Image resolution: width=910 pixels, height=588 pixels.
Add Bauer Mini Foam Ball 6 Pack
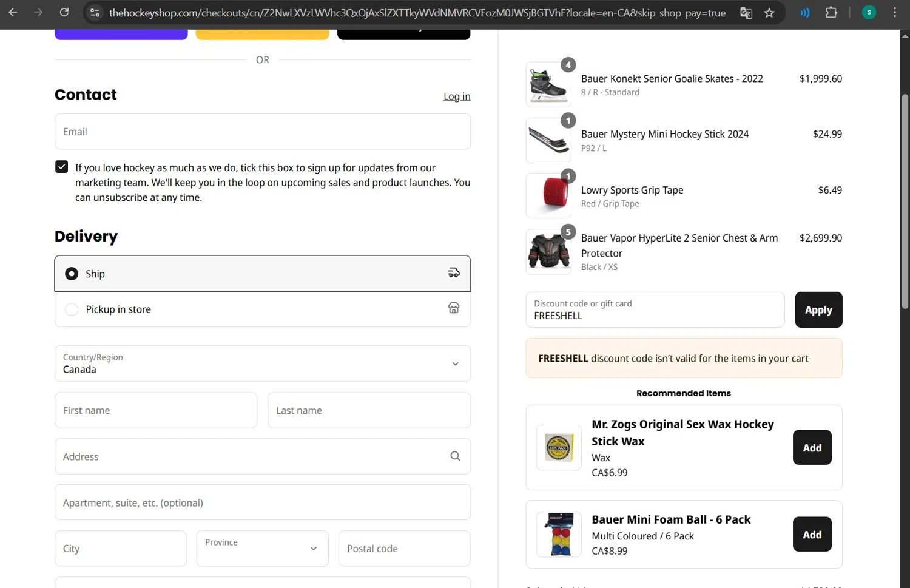(812, 535)
